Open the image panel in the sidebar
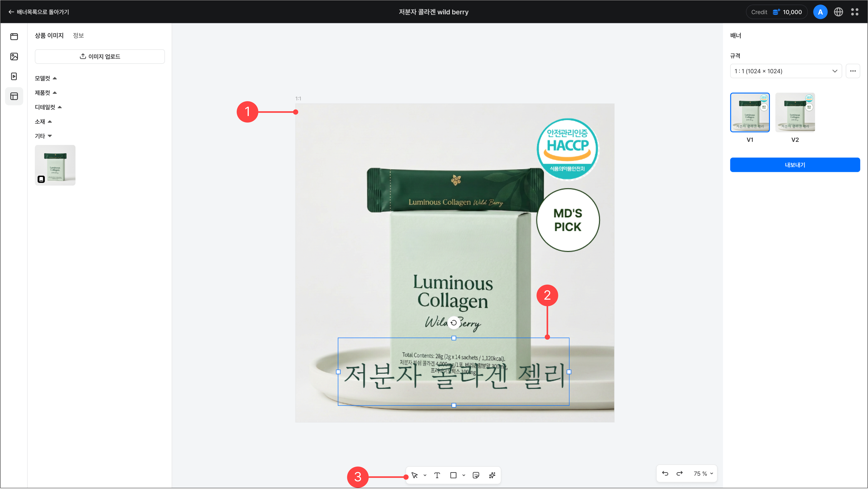This screenshot has height=493, width=868. click(x=14, y=57)
